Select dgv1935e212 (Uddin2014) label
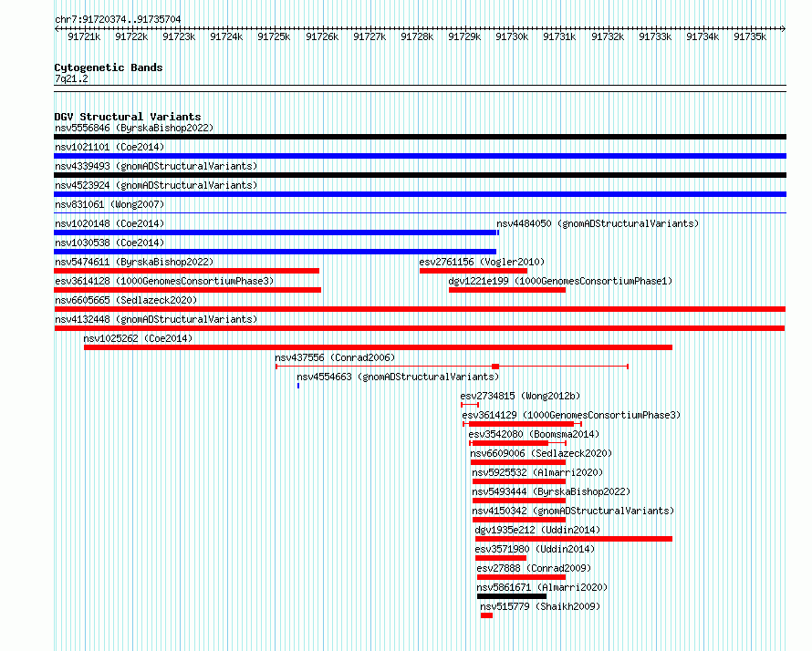The image size is (812, 651). click(x=537, y=530)
